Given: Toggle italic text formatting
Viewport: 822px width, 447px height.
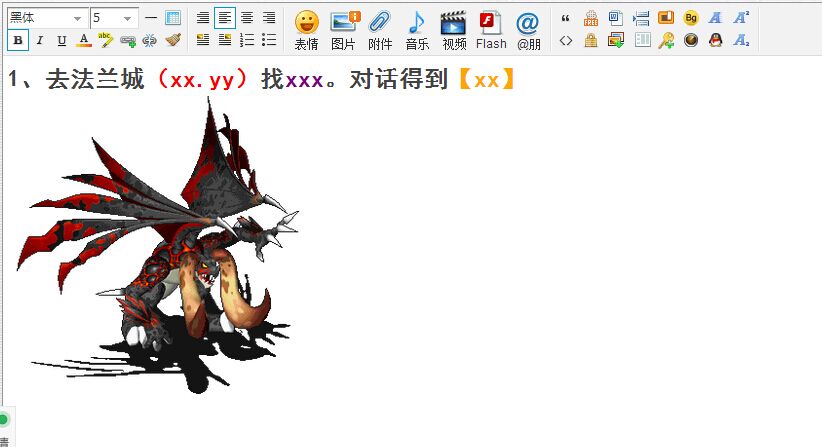Looking at the screenshot, I should [x=40, y=41].
